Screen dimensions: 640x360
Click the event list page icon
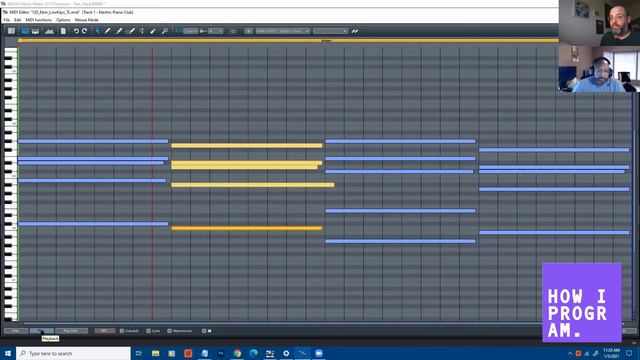63,31
